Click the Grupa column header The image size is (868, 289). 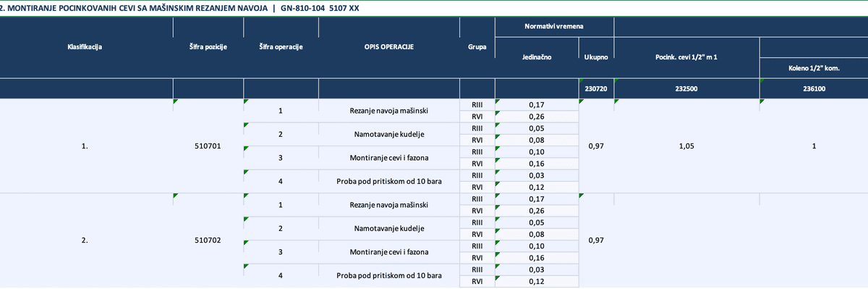coord(477,47)
